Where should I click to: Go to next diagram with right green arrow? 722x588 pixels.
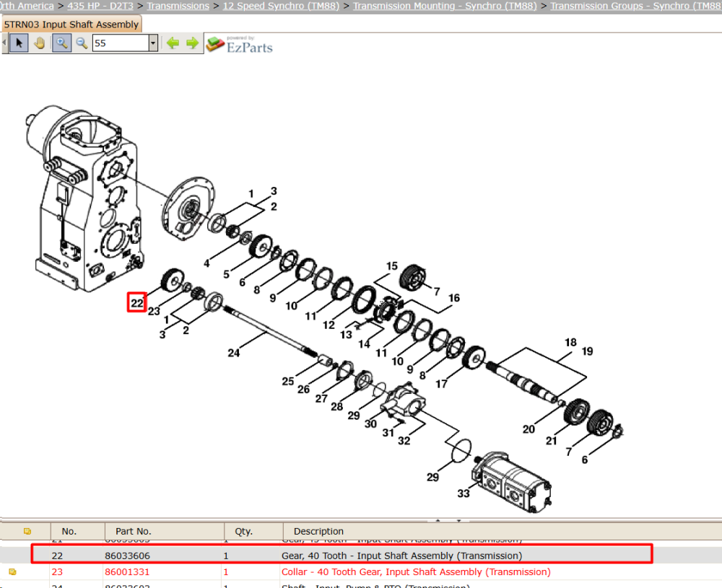(193, 43)
